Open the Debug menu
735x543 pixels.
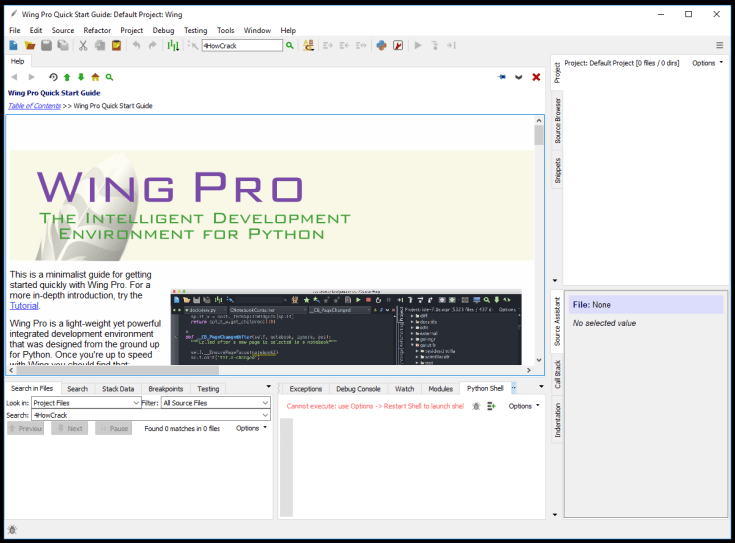point(163,30)
